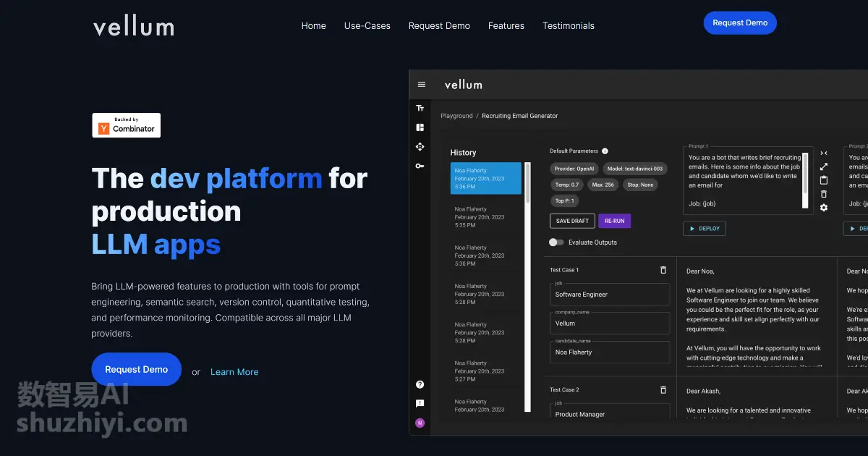Click the vellum logo in site header
The width and height of the screenshot is (868, 456).
134,27
